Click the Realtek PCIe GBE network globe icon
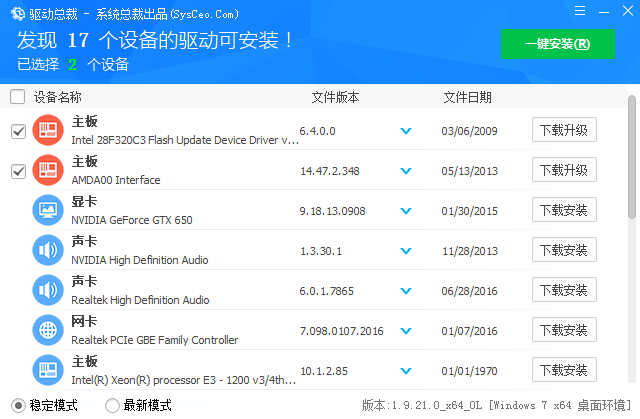The width and height of the screenshot is (640, 419). pos(48,330)
